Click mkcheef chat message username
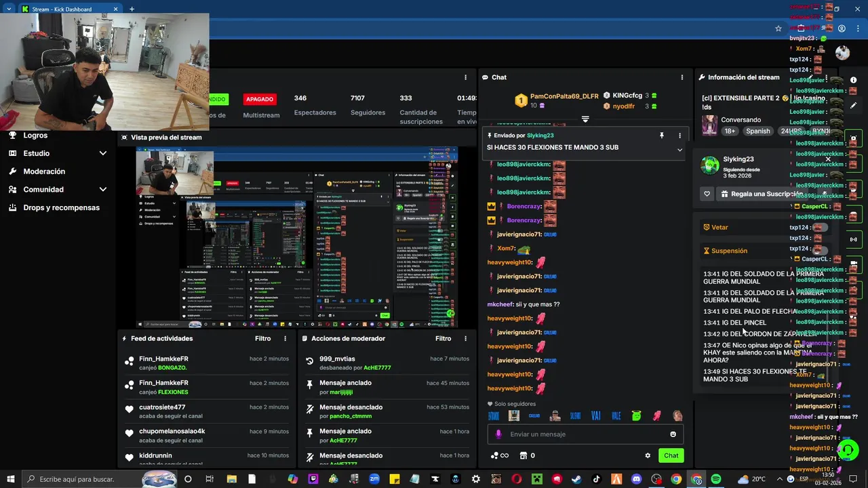The image size is (868, 488). (500, 304)
